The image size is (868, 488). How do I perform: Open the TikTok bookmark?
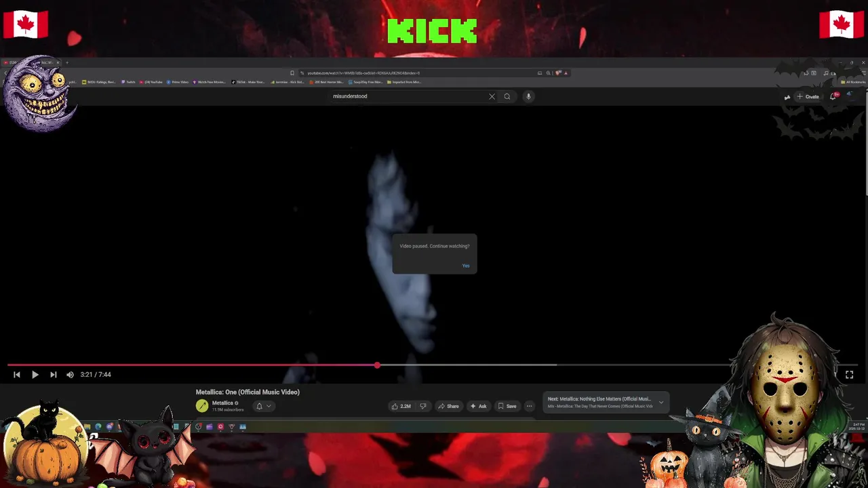click(x=248, y=82)
